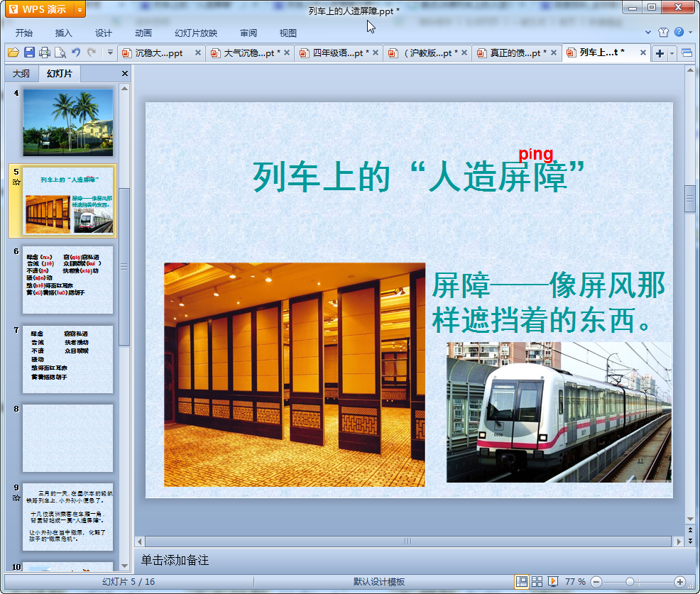
Task: Open the 视图 menu tab
Action: 288,33
